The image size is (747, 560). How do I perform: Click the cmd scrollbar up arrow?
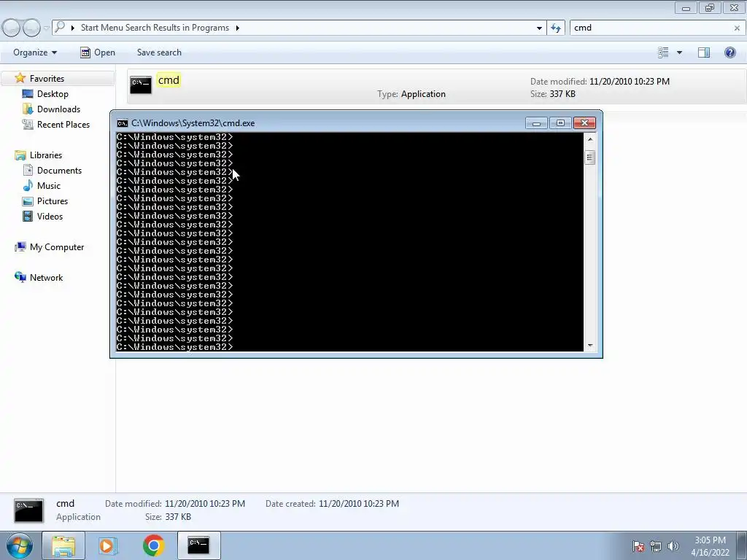(x=589, y=139)
